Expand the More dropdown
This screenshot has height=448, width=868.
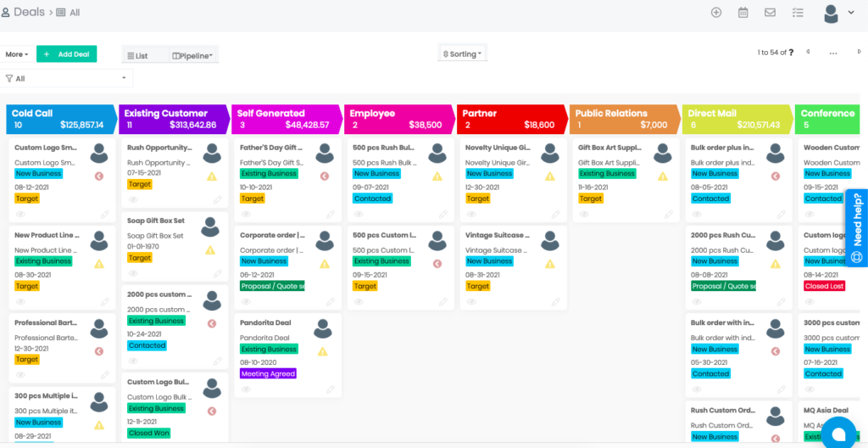pyautogui.click(x=17, y=54)
